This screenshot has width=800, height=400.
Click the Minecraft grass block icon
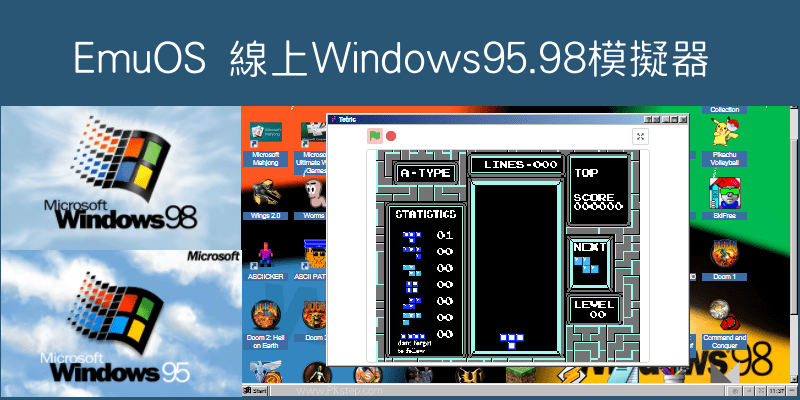point(520,374)
